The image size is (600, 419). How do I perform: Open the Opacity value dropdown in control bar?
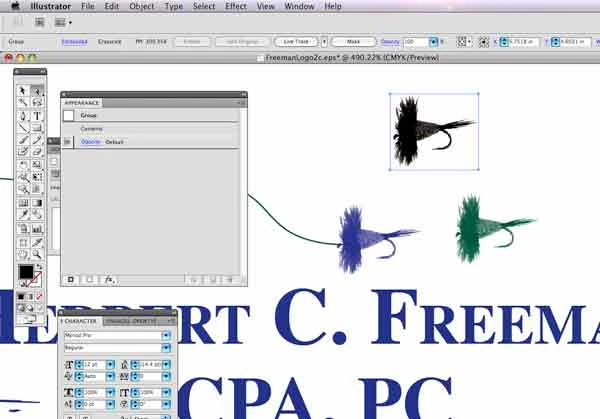tap(433, 42)
